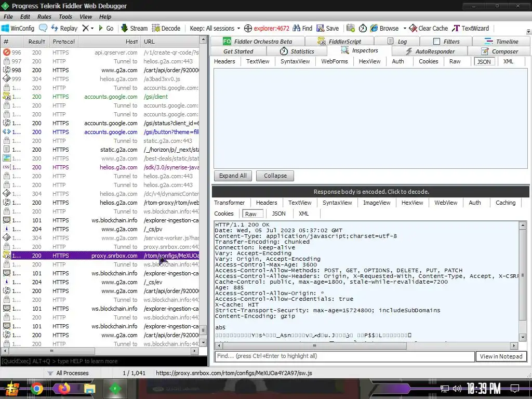Open the Composer tab

click(x=499, y=51)
